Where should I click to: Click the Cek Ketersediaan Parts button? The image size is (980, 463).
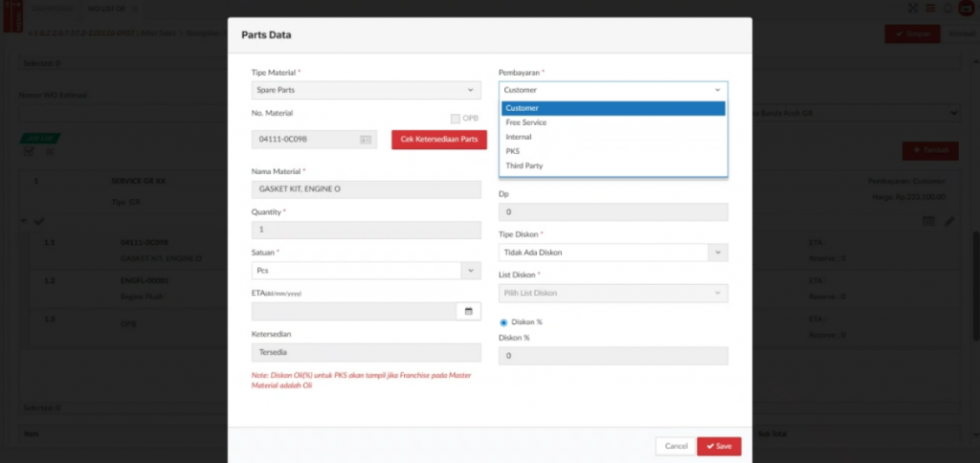pyautogui.click(x=438, y=140)
